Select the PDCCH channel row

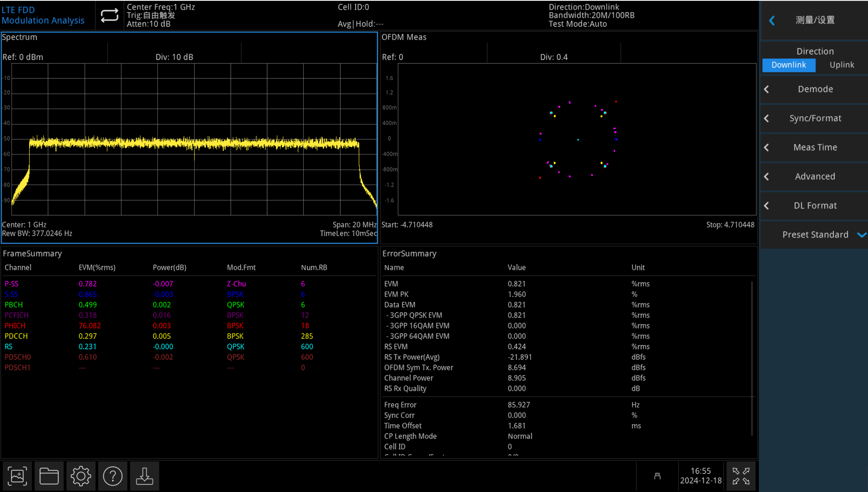tap(189, 336)
